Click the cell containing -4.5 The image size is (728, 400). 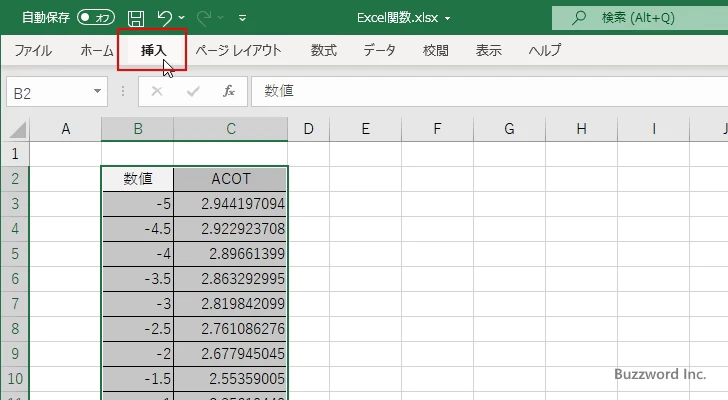click(138, 229)
